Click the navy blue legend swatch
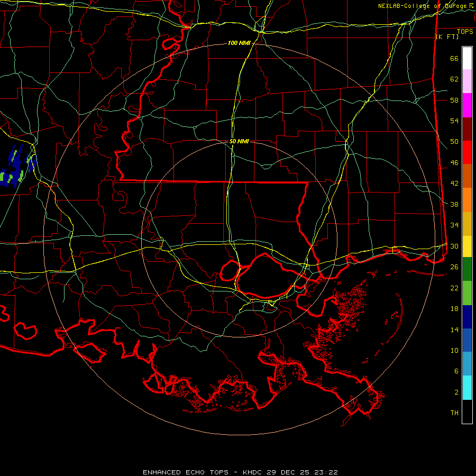The height and width of the screenshot is (476, 476). [467, 317]
